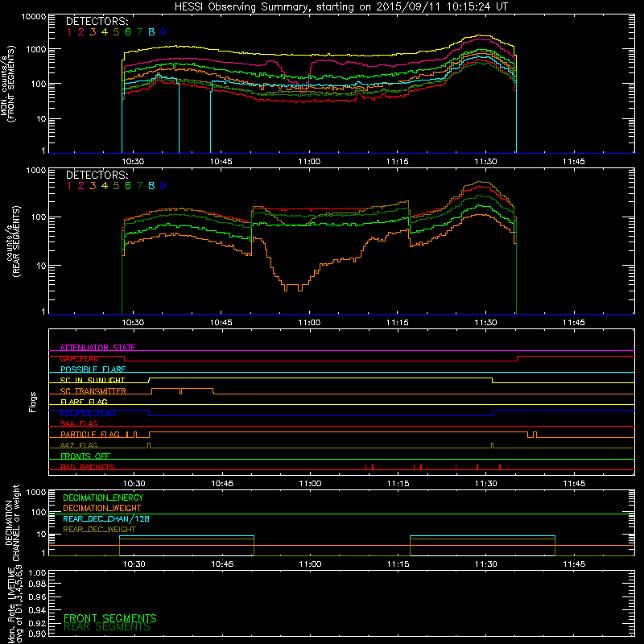The image size is (644, 644).
Task: Click the PARTICLE_FLAG label
Action: (90, 434)
